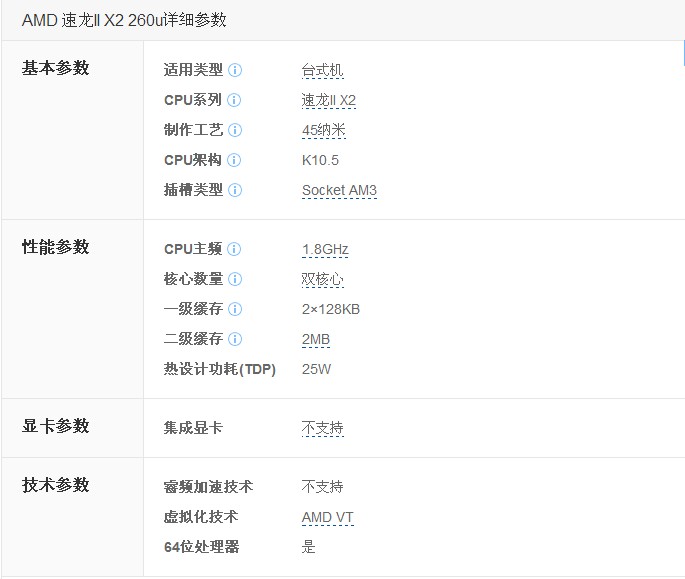Click the CPU架构 label
The width and height of the screenshot is (685, 579).
point(193,160)
